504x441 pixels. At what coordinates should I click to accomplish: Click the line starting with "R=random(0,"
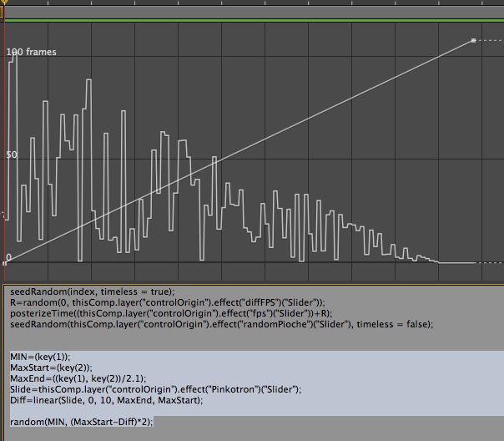coord(168,302)
